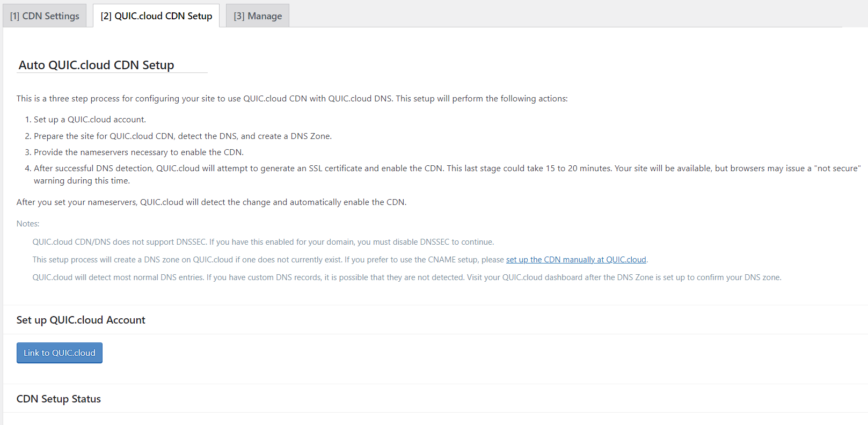Click the CDN Setup Status heading
The width and height of the screenshot is (868, 425).
[59, 399]
